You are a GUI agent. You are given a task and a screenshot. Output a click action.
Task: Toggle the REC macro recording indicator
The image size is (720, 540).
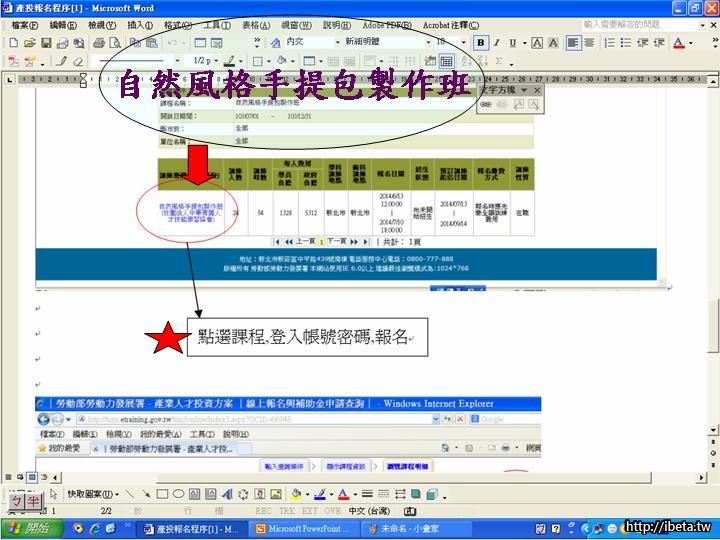[x=264, y=511]
